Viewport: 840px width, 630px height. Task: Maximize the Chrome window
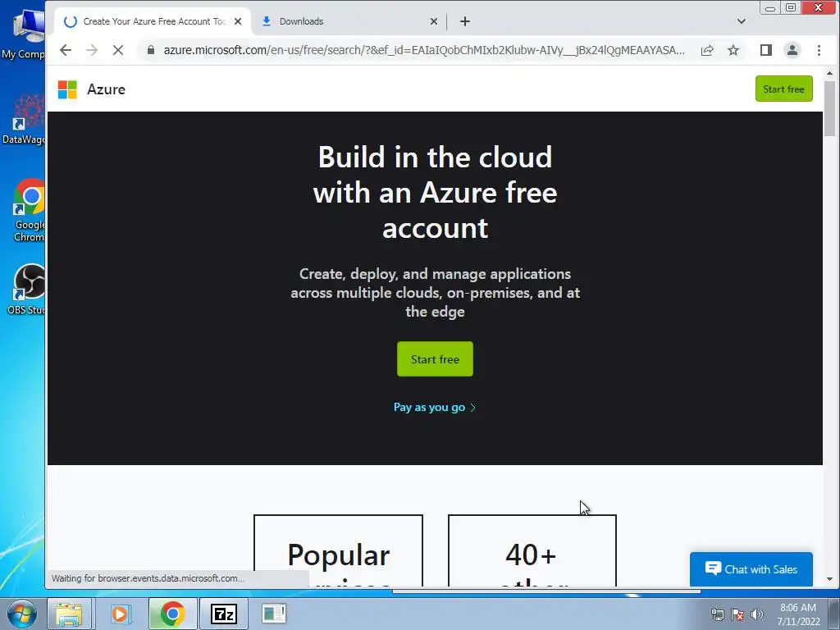791,7
